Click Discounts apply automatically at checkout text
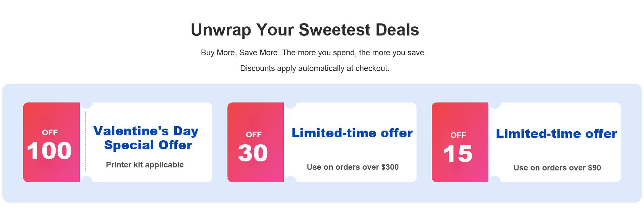 [x=315, y=68]
